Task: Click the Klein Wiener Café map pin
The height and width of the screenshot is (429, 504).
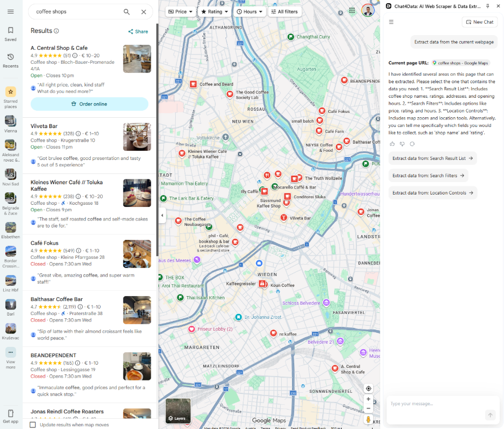Action: 182,153
